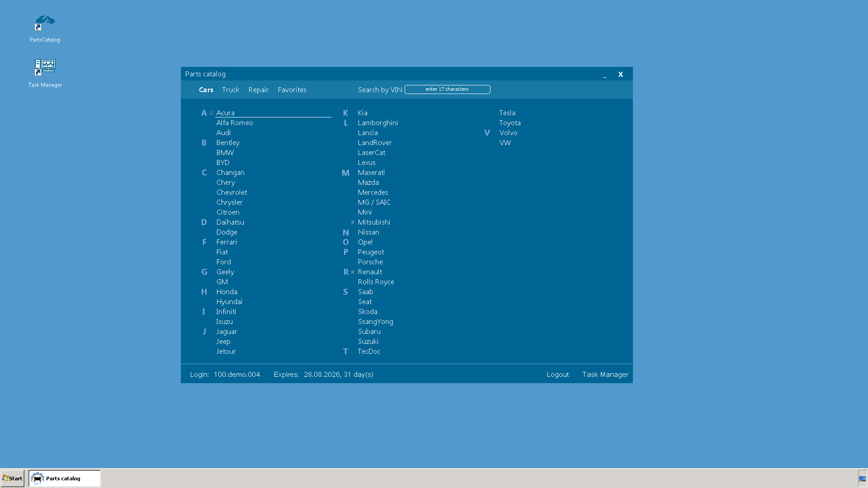Choose Volvo brand

(508, 133)
